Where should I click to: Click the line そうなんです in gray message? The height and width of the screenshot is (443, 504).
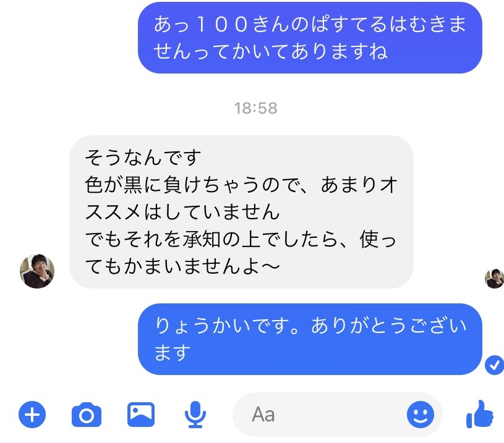click(x=143, y=158)
